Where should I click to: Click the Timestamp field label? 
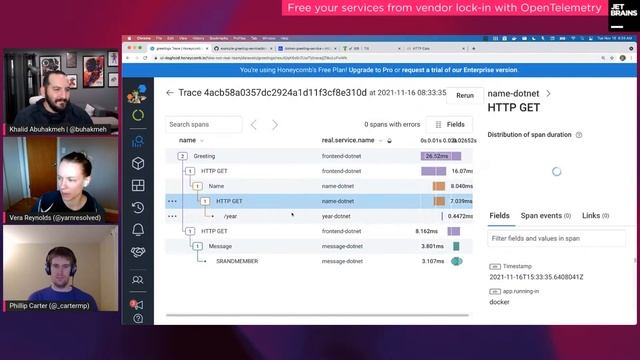click(517, 267)
